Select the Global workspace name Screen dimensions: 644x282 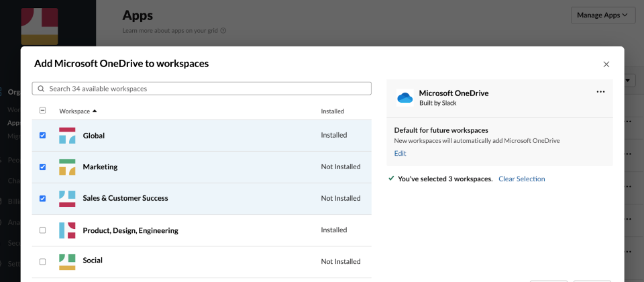pyautogui.click(x=94, y=135)
